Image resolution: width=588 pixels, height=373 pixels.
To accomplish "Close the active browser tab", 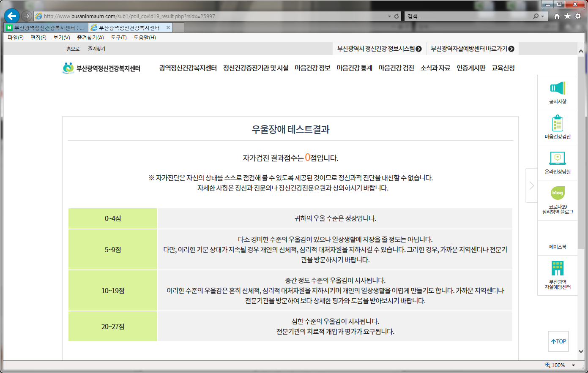I will click(x=168, y=27).
